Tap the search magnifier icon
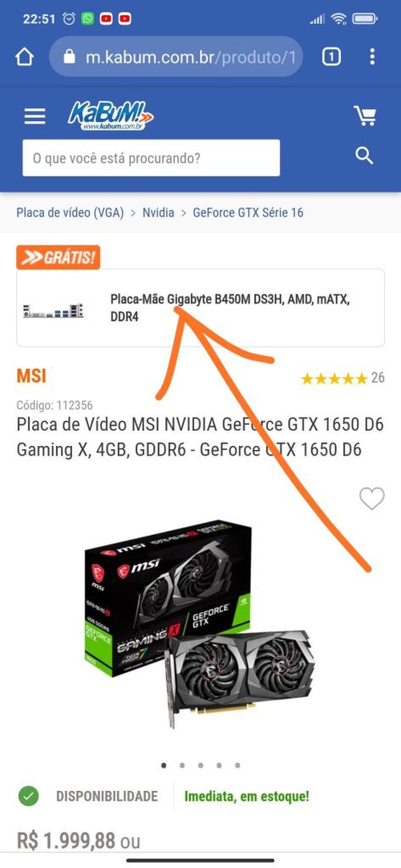Image resolution: width=401 pixels, height=868 pixels. [x=364, y=156]
